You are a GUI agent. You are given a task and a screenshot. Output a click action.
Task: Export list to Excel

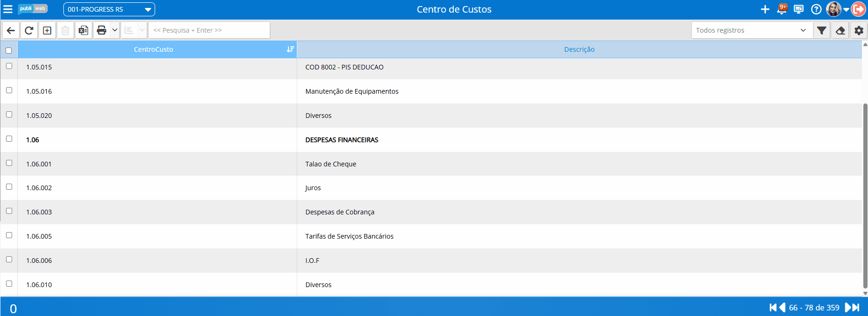[x=83, y=30]
